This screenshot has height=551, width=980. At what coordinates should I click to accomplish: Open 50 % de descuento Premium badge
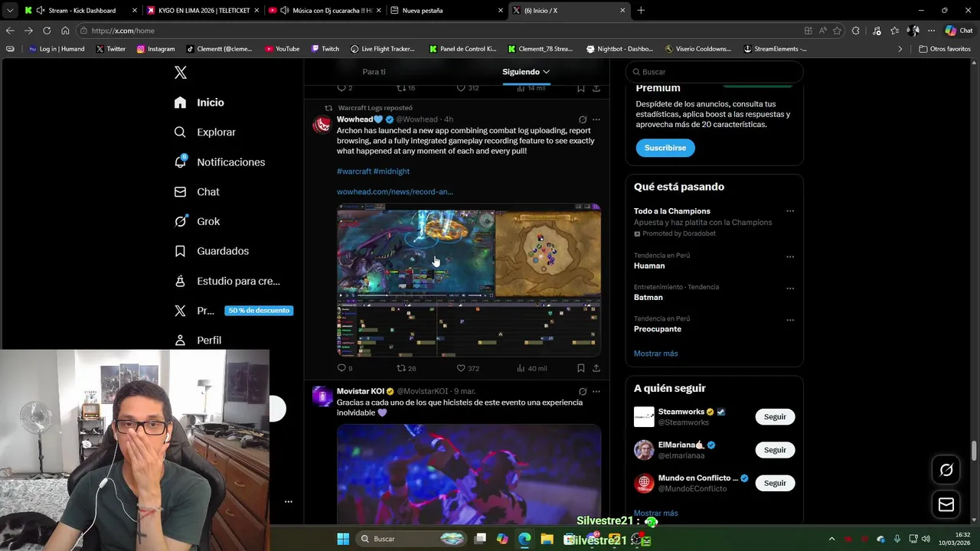(x=259, y=311)
